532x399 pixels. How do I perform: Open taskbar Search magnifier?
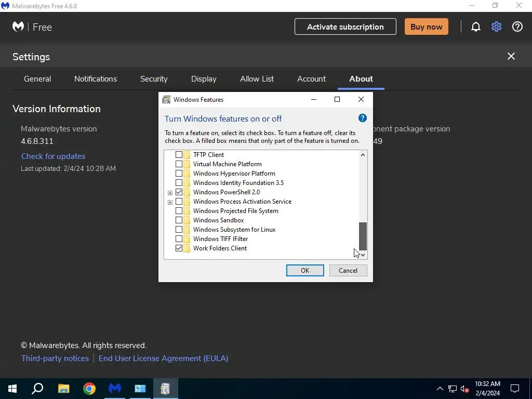[x=37, y=389]
